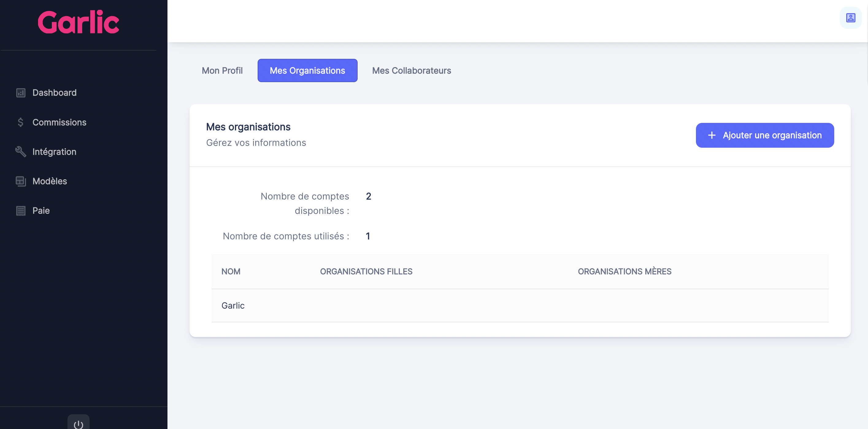Image resolution: width=868 pixels, height=429 pixels.
Task: Open the Mes Collaborateurs tab
Action: coord(411,71)
